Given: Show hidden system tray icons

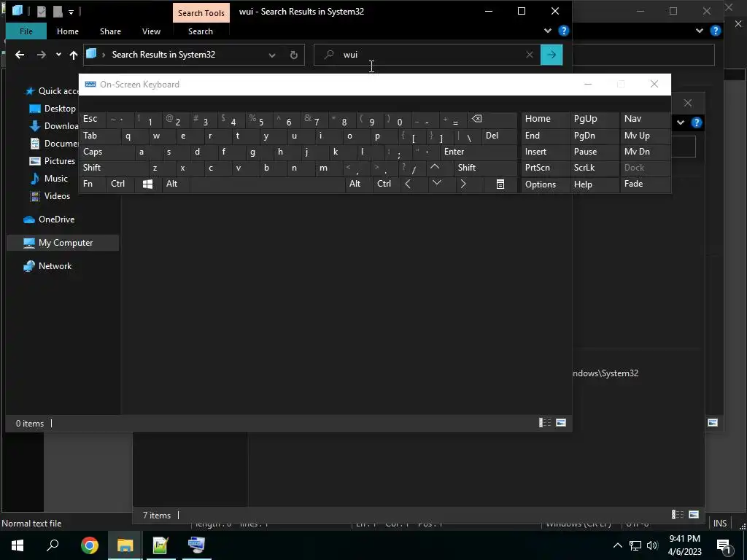Looking at the screenshot, I should [x=617, y=545].
